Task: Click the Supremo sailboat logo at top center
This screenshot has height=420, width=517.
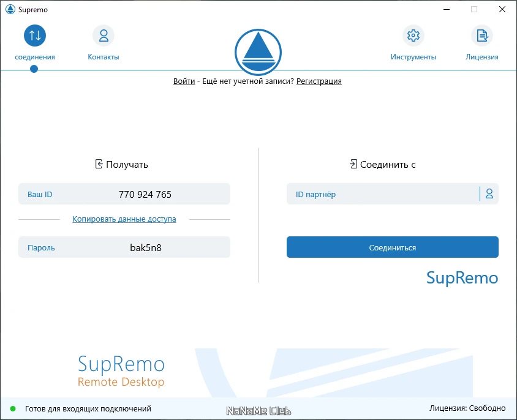Action: [258, 52]
